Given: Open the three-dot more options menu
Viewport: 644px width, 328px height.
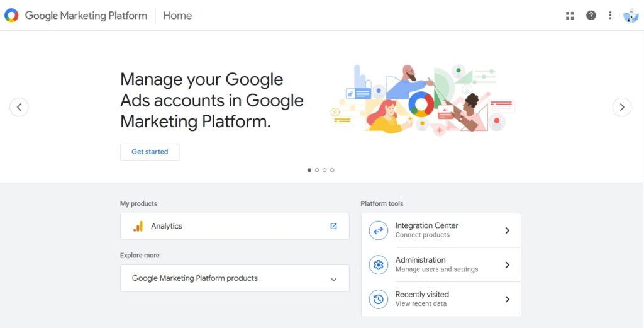Looking at the screenshot, I should click(x=610, y=16).
